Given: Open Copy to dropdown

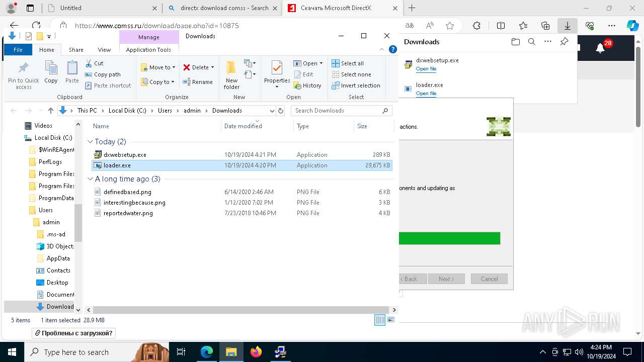Looking at the screenshot, I should point(157,82).
